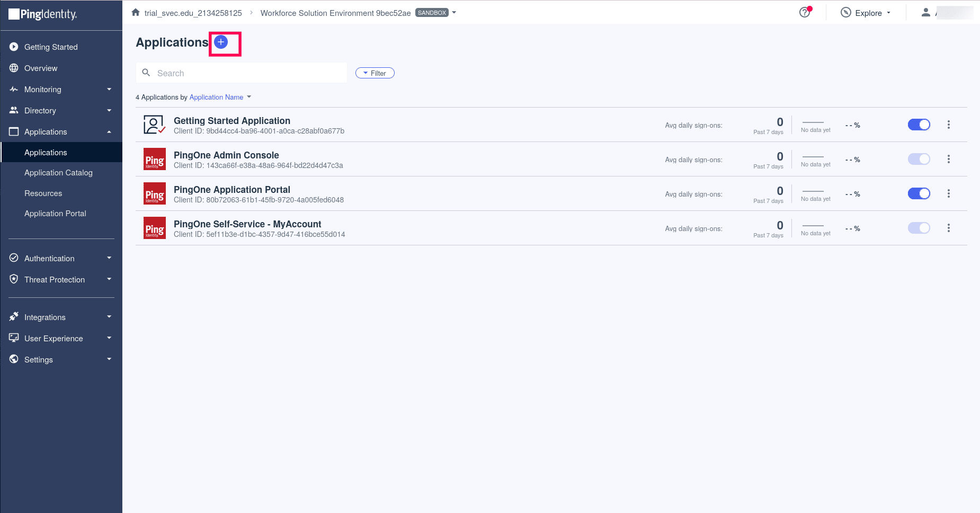980x513 pixels.
Task: Click the blue plus button to add application
Action: pos(221,41)
